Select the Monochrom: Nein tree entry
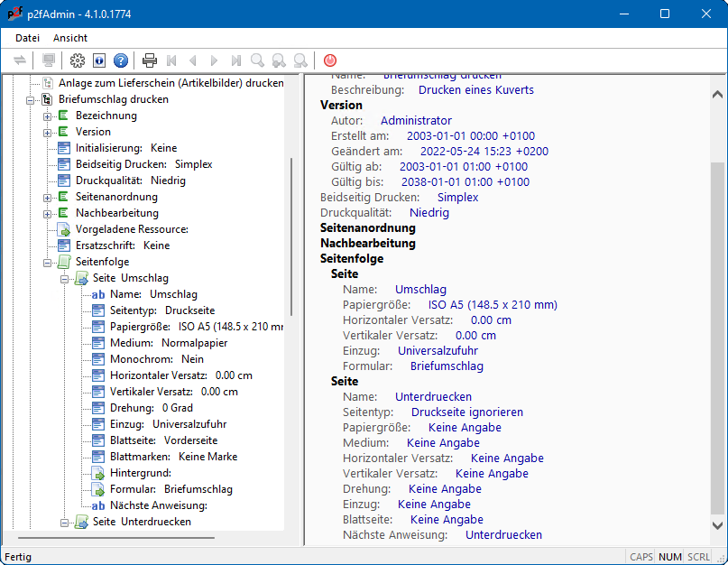728x565 pixels. pyautogui.click(x=158, y=359)
